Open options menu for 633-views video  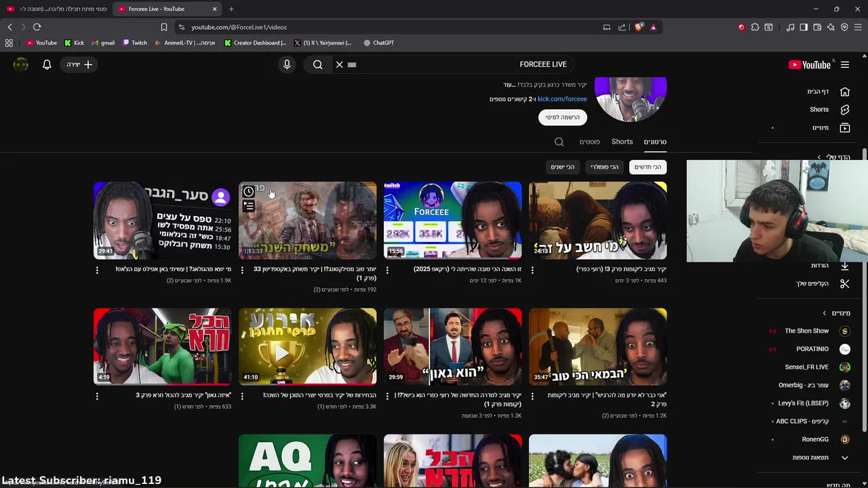pos(97,396)
